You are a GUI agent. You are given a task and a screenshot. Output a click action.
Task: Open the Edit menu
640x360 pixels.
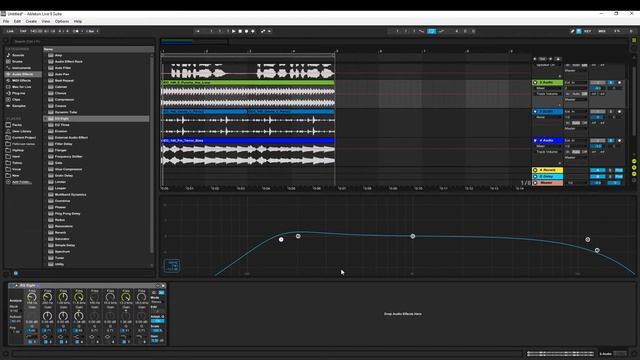(x=17, y=21)
